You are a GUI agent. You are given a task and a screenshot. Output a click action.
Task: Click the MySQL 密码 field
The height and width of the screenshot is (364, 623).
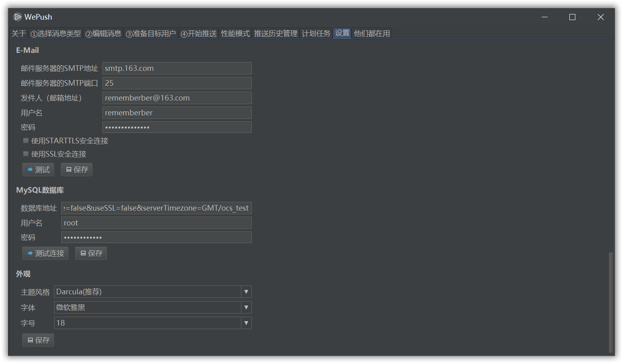(156, 237)
